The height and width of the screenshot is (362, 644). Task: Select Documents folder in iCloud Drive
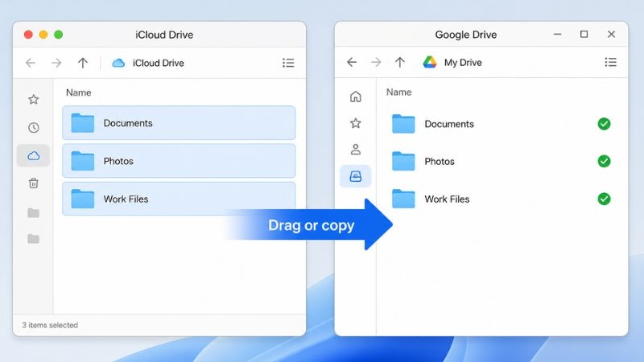click(179, 123)
